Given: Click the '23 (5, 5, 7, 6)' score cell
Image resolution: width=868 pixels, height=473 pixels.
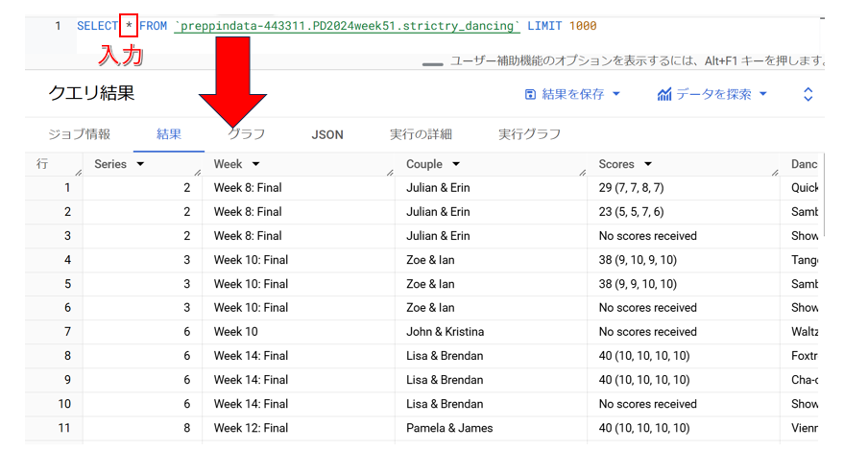Looking at the screenshot, I should [x=631, y=212].
